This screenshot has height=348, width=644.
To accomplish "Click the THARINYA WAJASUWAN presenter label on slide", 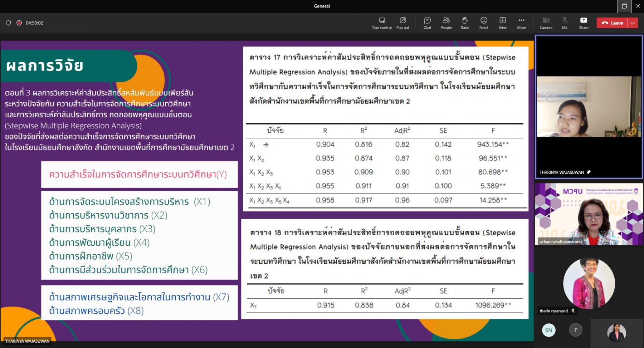I will coord(27,341).
